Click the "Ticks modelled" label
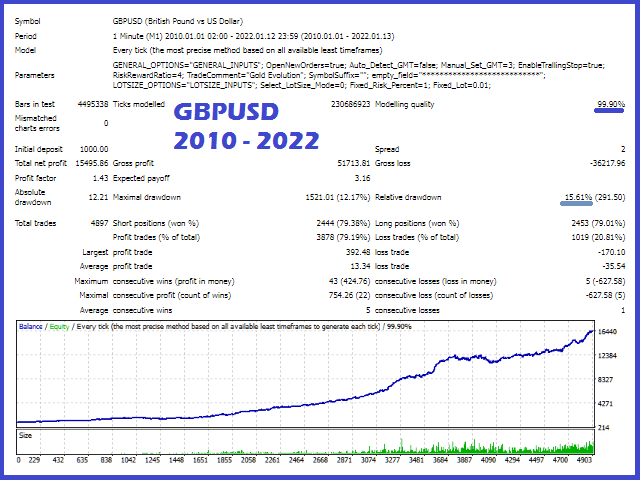This screenshot has width=640, height=480. coord(139,104)
